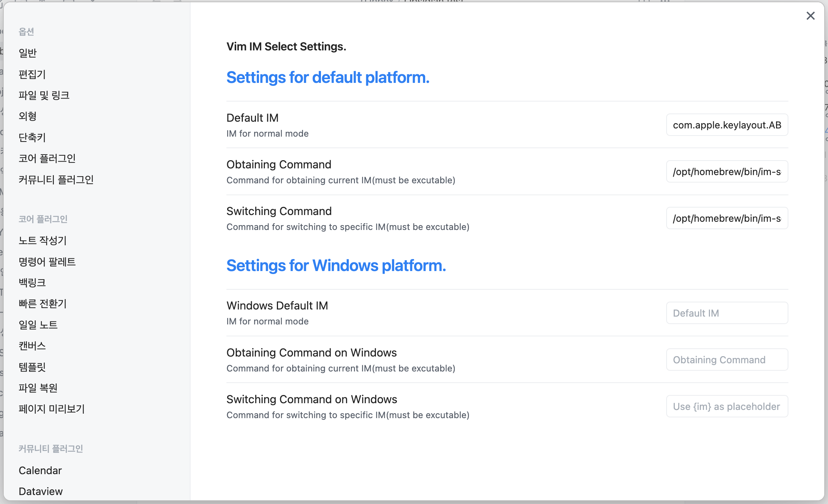Focus the Obtaining Command text field

coord(727,172)
